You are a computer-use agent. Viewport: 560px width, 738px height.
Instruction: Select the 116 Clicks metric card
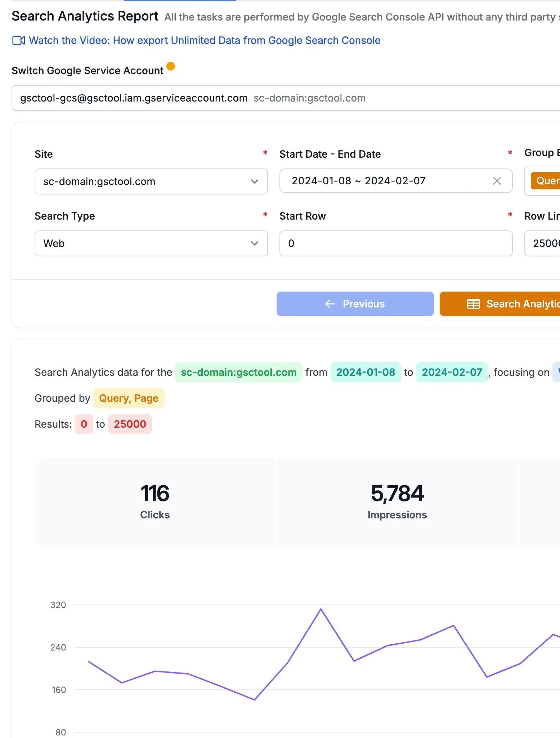155,501
